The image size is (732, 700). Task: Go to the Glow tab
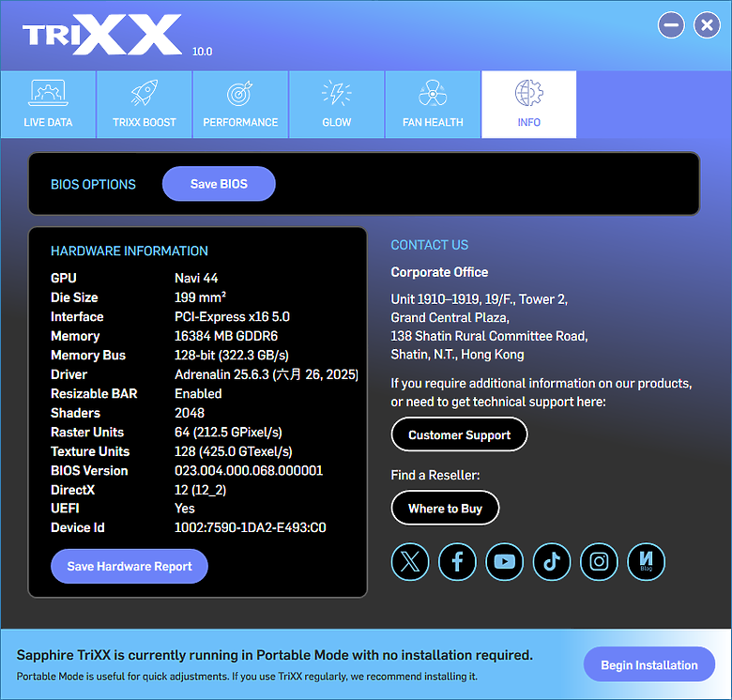(337, 104)
